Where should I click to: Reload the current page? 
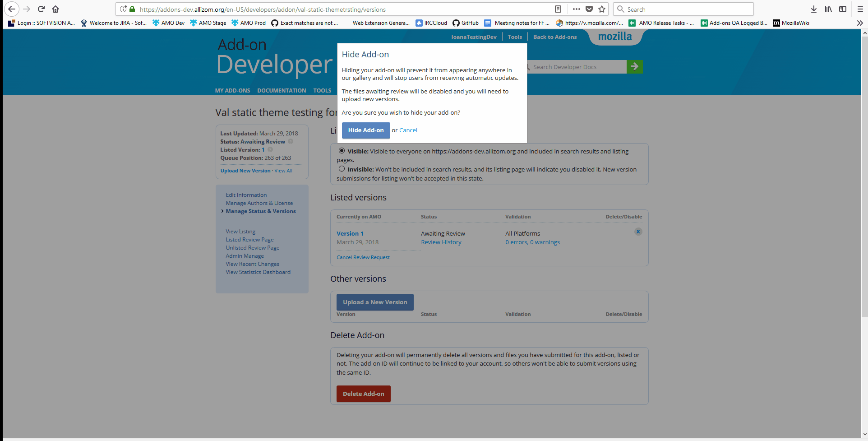[41, 9]
